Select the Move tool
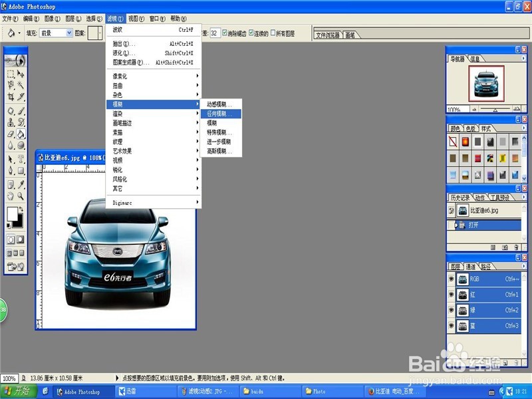 (x=21, y=74)
